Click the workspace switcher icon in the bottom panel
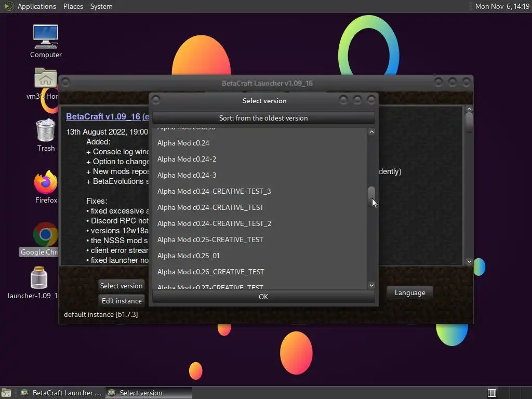Image resolution: width=532 pixels, height=399 pixels. pos(491,393)
